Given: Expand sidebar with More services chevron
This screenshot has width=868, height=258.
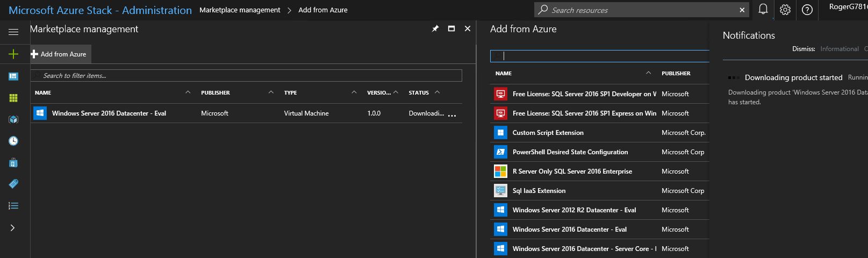Looking at the screenshot, I should click(12, 228).
